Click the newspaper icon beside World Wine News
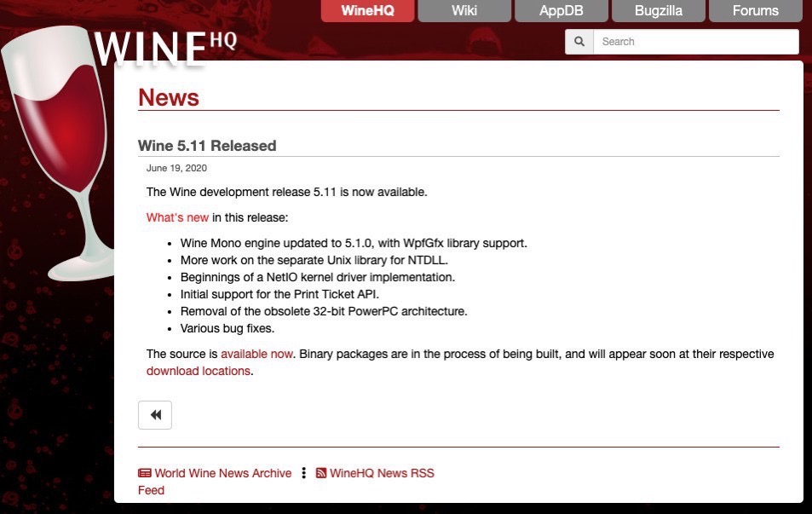The width and height of the screenshot is (812, 514). [145, 473]
